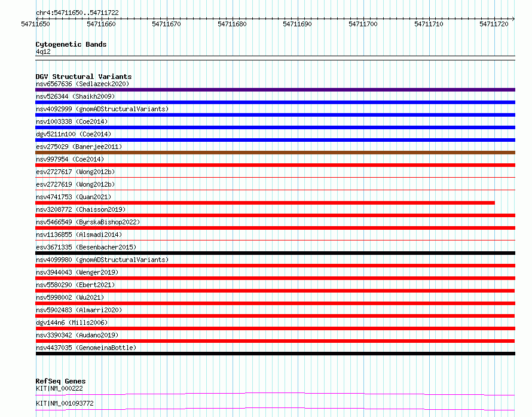Screen dimensions: 532x417
Task: Click the esv2727617 (Wong2012b) label
Action: pyautogui.click(x=75, y=172)
